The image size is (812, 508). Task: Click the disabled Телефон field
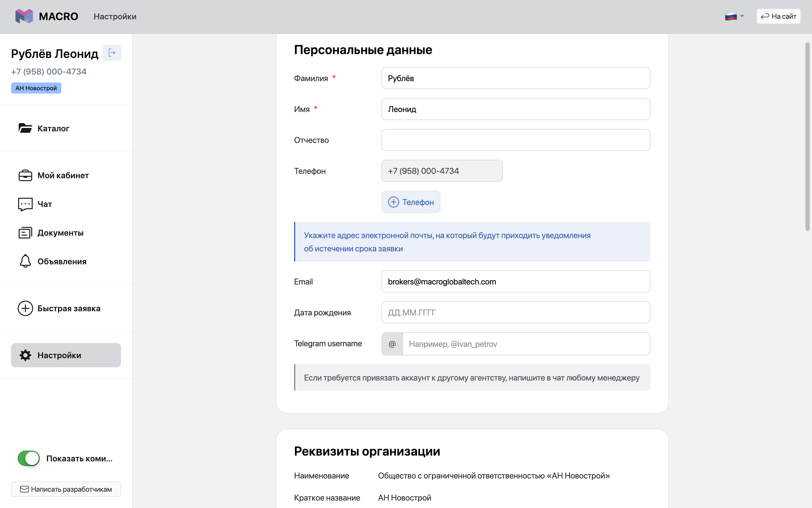(x=442, y=171)
